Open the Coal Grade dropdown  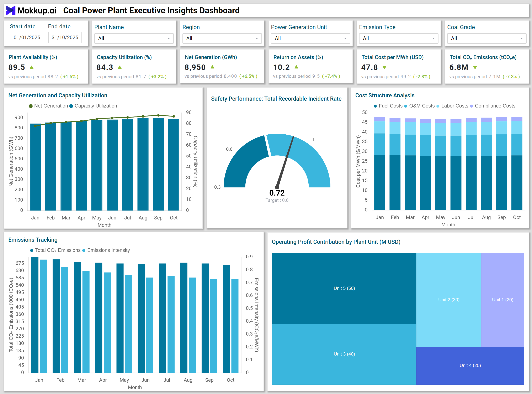click(487, 38)
